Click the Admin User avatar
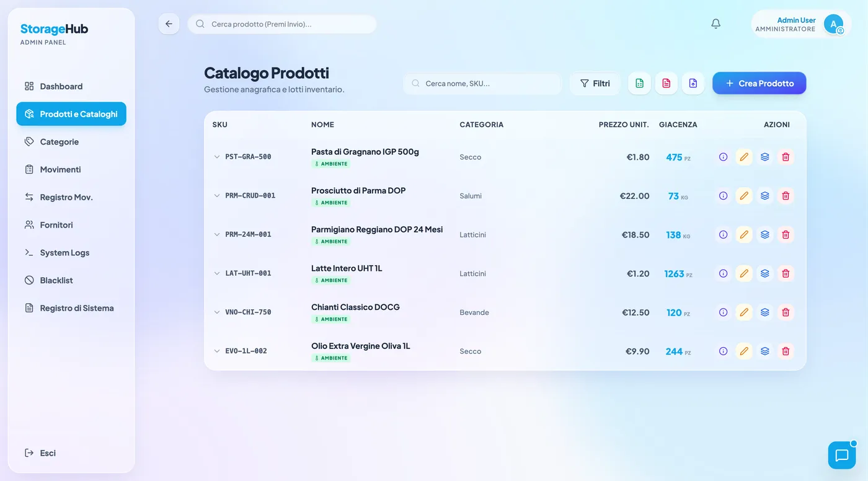The width and height of the screenshot is (868, 481). coord(833,24)
